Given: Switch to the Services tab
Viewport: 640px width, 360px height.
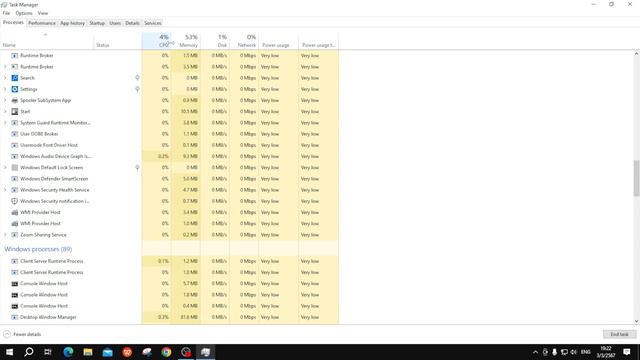Looking at the screenshot, I should (153, 23).
